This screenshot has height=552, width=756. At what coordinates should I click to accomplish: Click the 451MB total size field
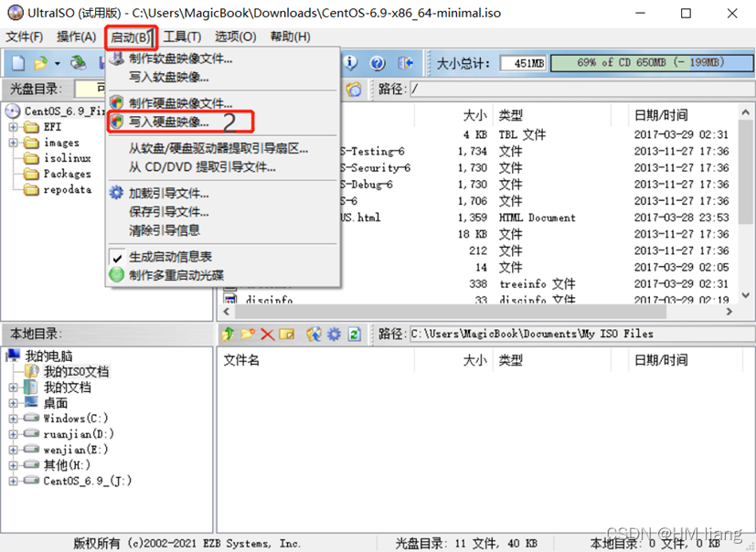coord(523,63)
